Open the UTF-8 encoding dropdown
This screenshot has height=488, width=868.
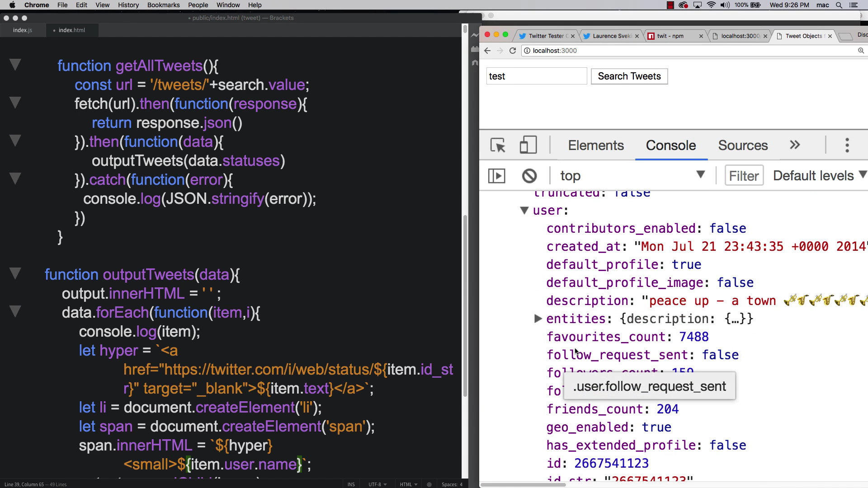(377, 484)
